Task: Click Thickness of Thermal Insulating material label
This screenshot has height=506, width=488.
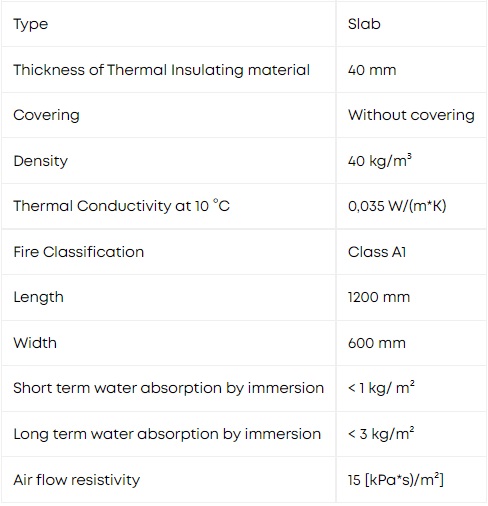Action: click(x=162, y=70)
